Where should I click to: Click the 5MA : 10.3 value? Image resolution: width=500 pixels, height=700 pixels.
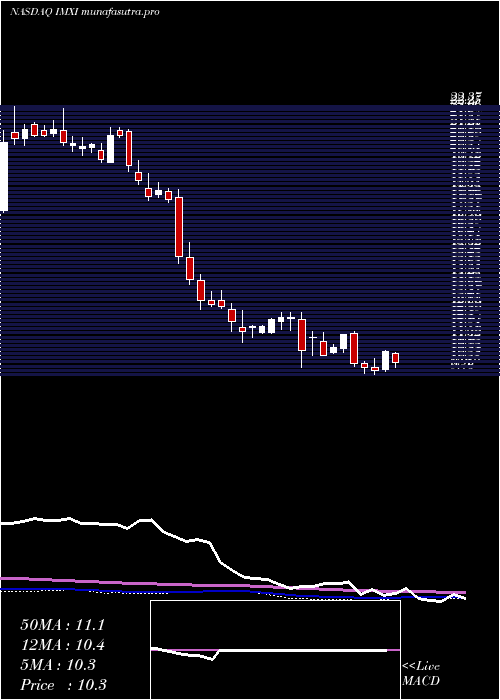tap(58, 665)
